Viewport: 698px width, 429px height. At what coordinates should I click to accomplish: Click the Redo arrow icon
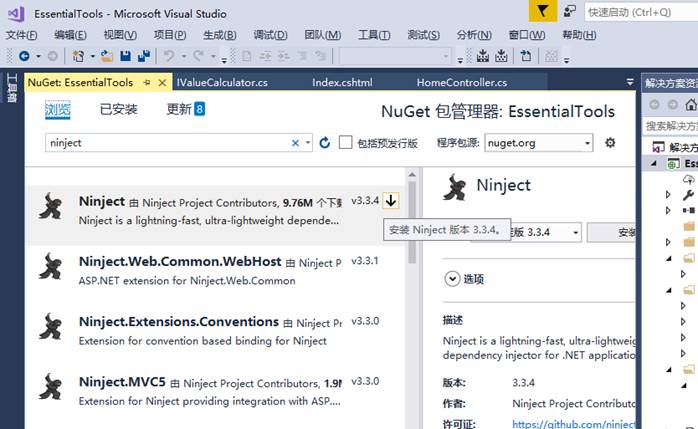[x=199, y=56]
